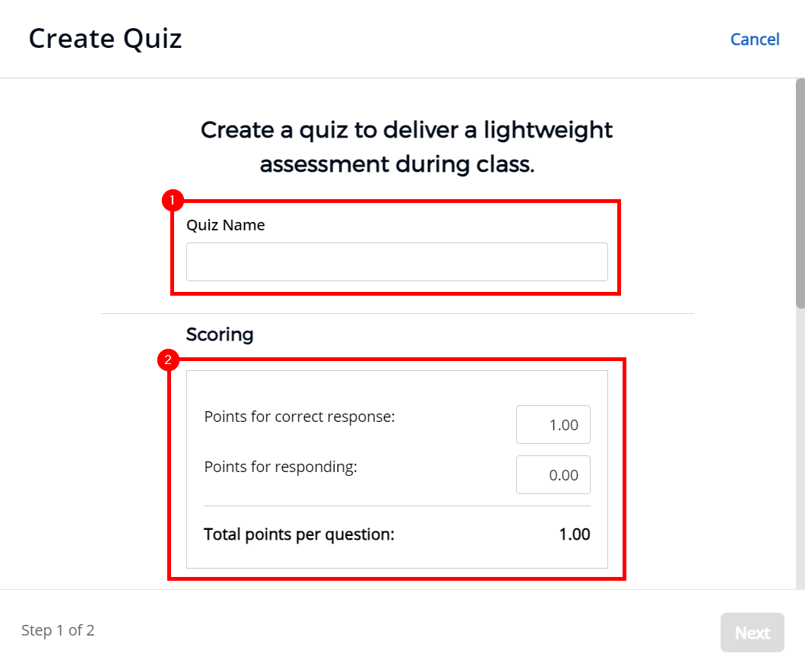Image resolution: width=805 pixels, height=672 pixels.
Task: Click the red marker numbered 2
Action: 168,360
